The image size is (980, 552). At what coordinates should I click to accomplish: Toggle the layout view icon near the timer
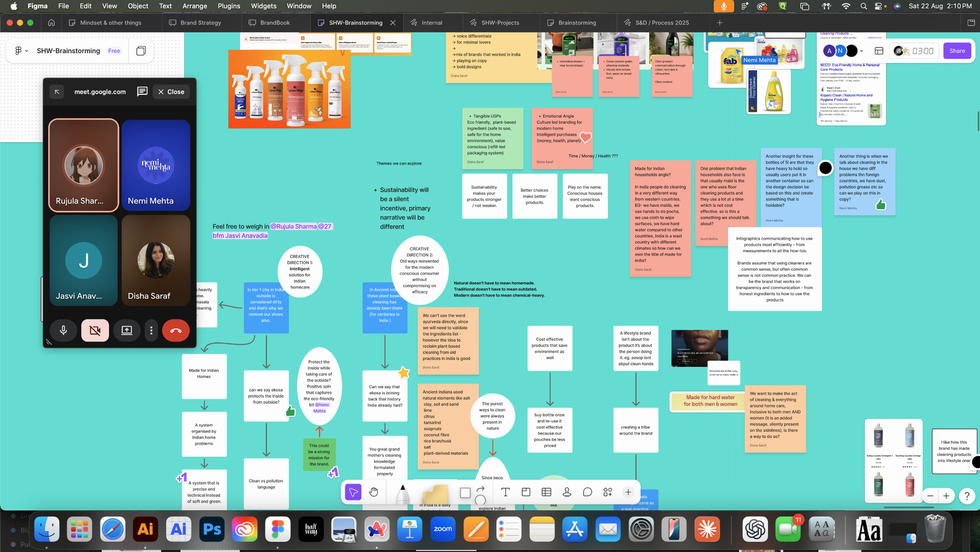[x=879, y=51]
